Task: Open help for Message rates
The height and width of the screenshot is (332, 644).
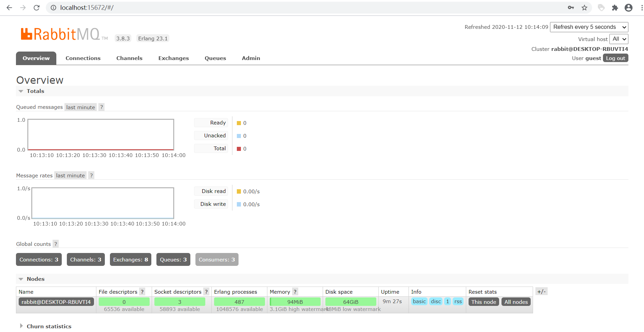Action: pos(91,175)
